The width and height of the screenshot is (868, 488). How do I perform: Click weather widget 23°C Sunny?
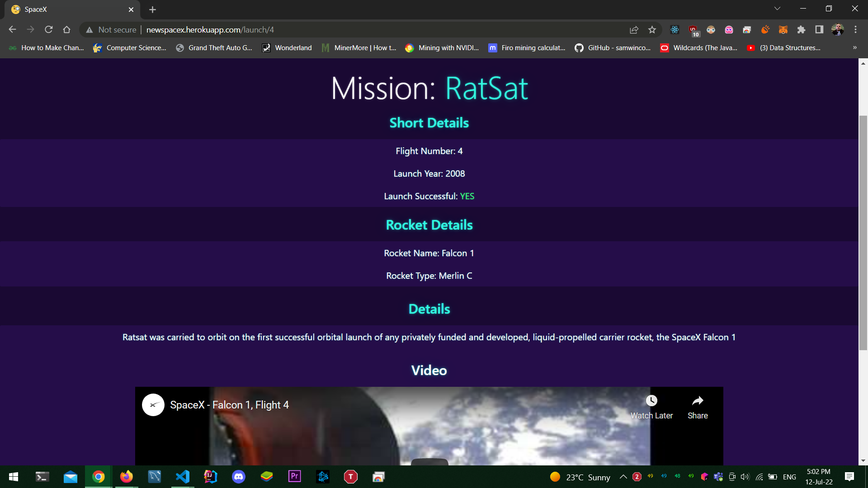[580, 477]
